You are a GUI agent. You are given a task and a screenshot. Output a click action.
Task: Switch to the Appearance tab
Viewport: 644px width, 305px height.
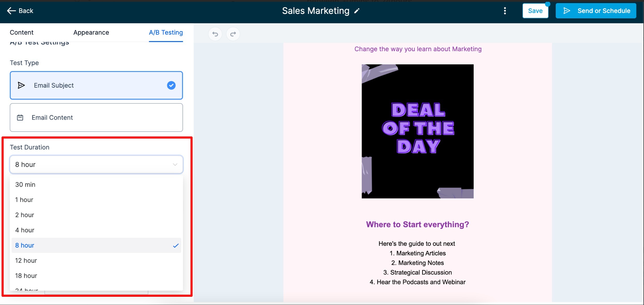click(91, 32)
